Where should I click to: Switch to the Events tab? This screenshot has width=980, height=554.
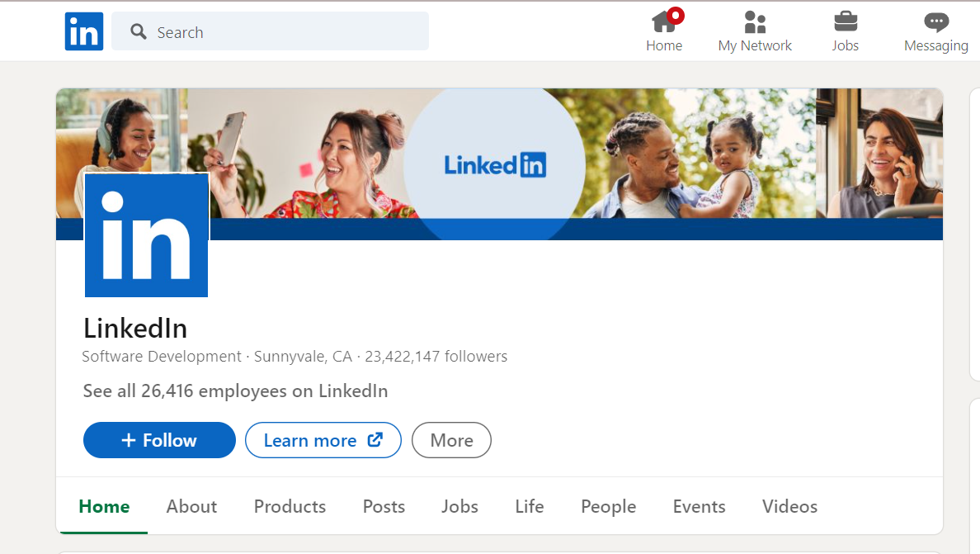coord(700,506)
